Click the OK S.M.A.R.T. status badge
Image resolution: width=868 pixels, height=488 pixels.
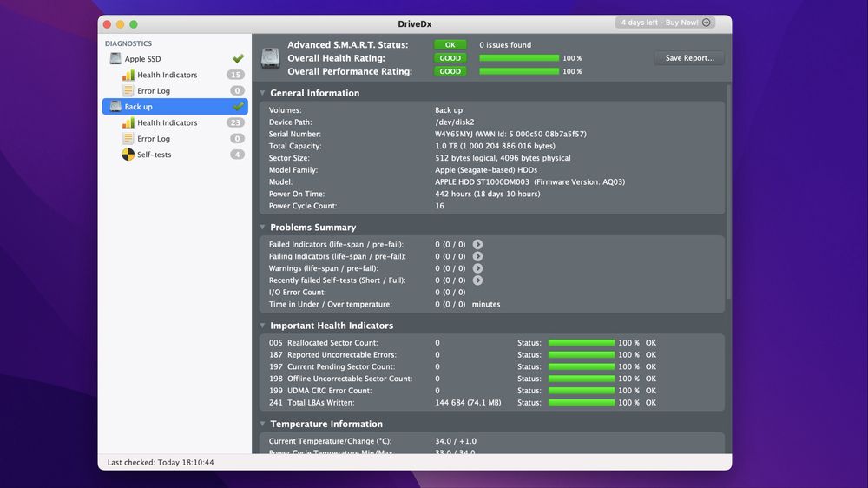pyautogui.click(x=450, y=45)
